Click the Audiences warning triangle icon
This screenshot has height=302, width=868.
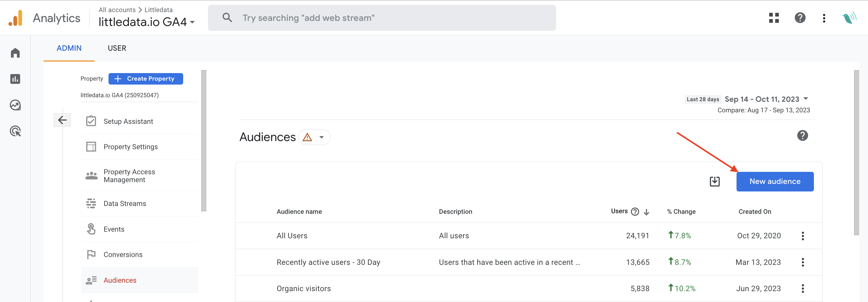pyautogui.click(x=307, y=137)
